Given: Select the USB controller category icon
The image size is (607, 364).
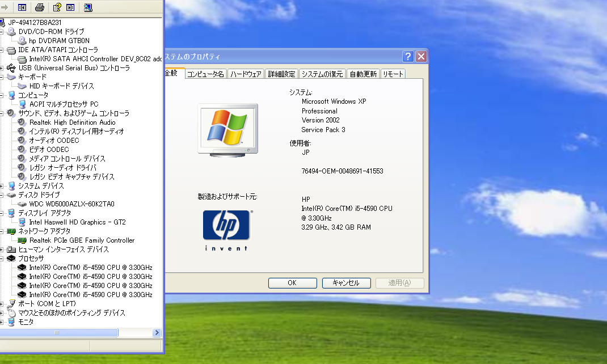Looking at the screenshot, I should [x=11, y=68].
